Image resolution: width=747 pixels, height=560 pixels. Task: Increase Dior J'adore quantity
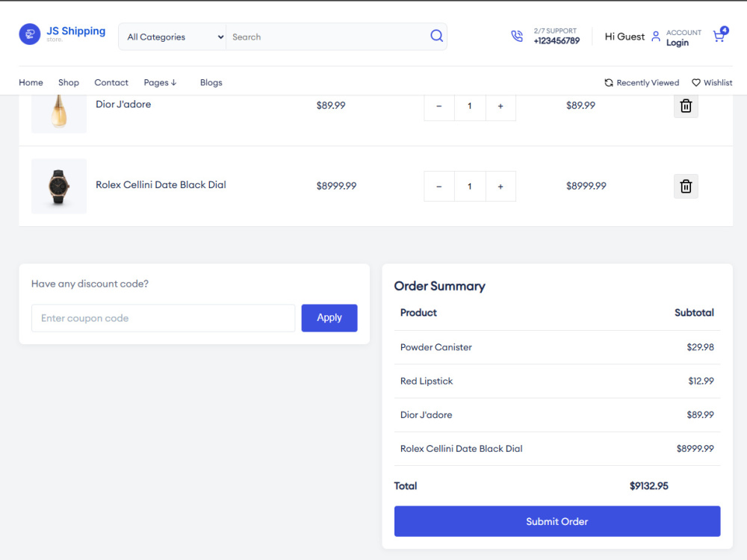coord(500,106)
